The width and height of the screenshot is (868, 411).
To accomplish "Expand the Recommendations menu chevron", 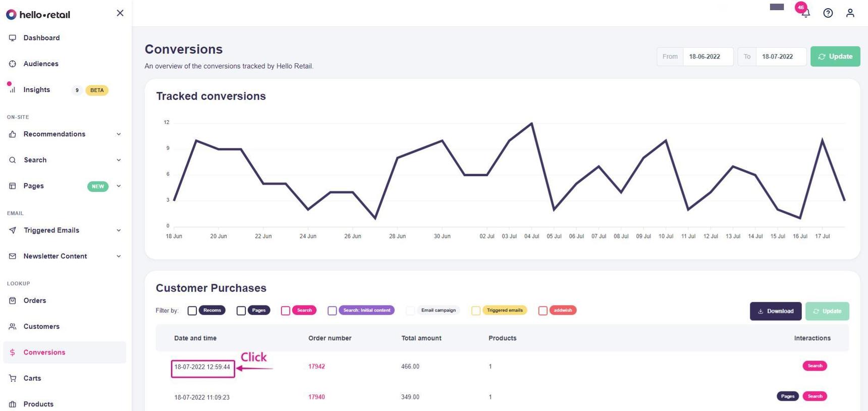I will pyautogui.click(x=119, y=134).
